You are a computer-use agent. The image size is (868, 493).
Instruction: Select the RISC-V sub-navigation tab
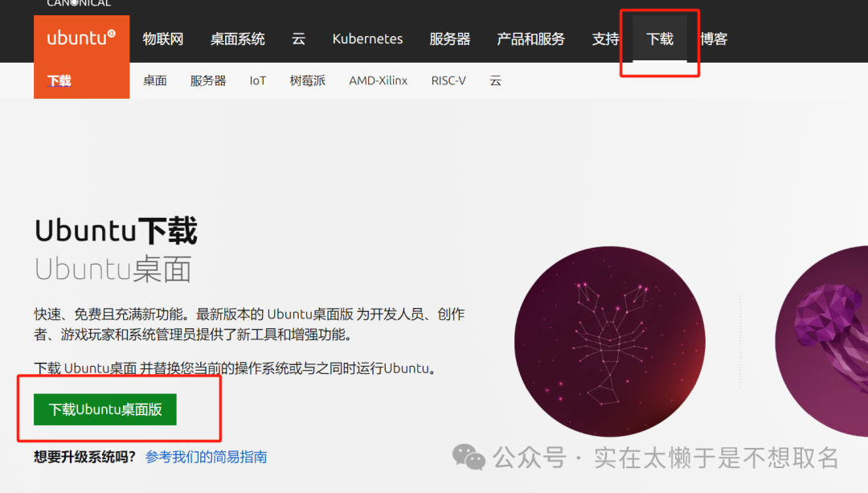448,80
